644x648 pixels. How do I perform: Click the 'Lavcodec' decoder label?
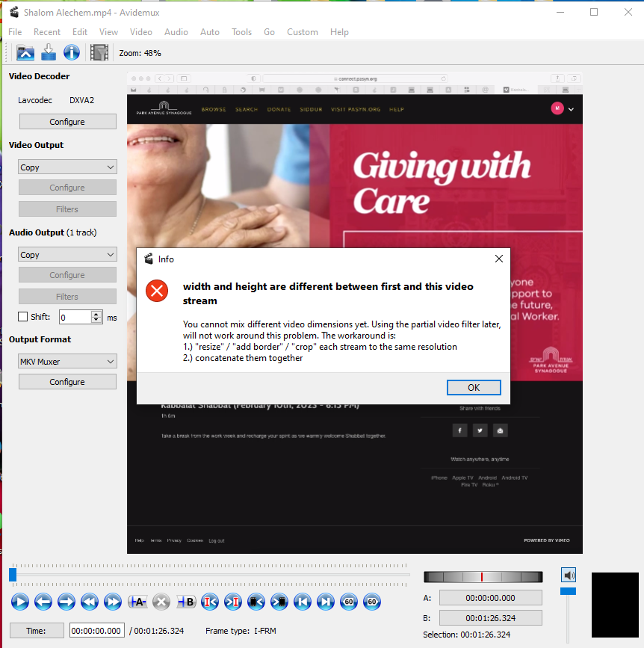tap(35, 100)
